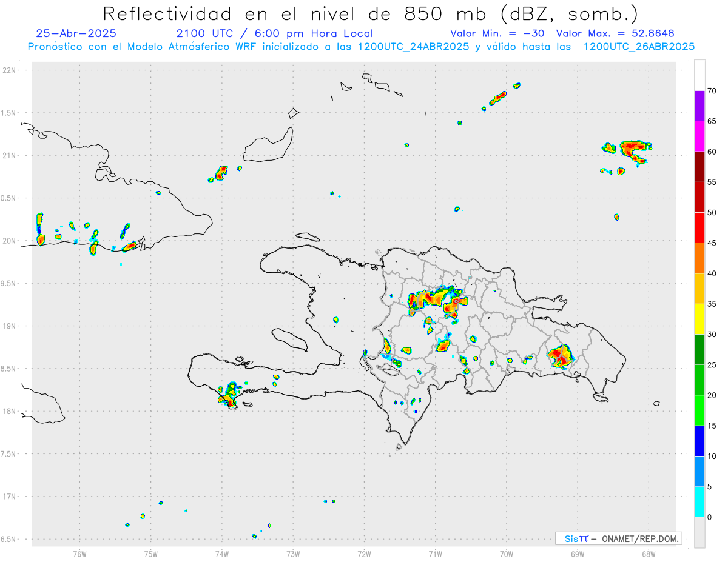
Task: Click the '17N' latitude label
Action: coord(9,497)
